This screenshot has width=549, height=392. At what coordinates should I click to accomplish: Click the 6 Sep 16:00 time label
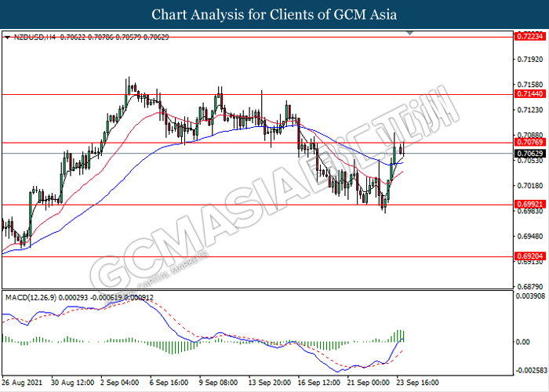click(169, 383)
